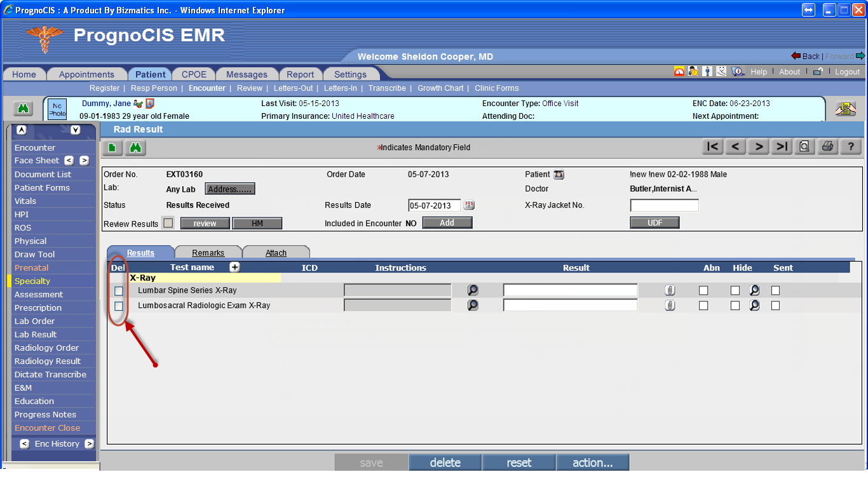The height and width of the screenshot is (479, 868).
Task: Open the person-with-clock icon in top bar
Action: click(693, 72)
